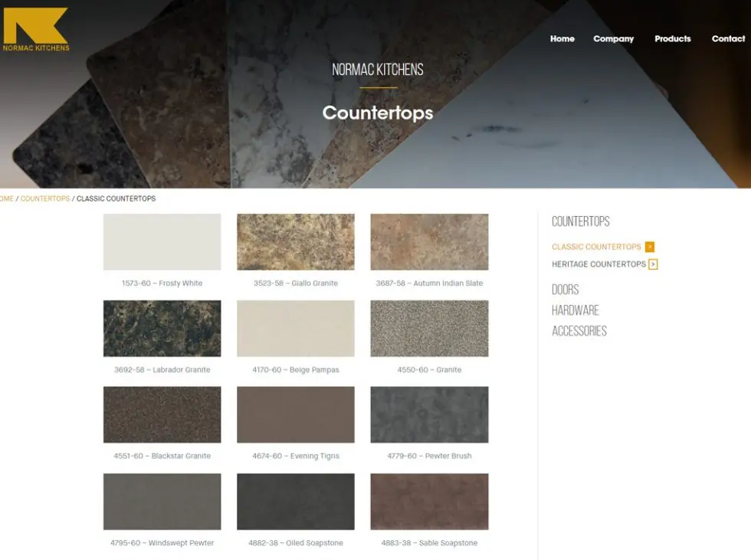This screenshot has width=751, height=560.
Task: Click the arrow icon beside Classic Countertops
Action: point(650,247)
